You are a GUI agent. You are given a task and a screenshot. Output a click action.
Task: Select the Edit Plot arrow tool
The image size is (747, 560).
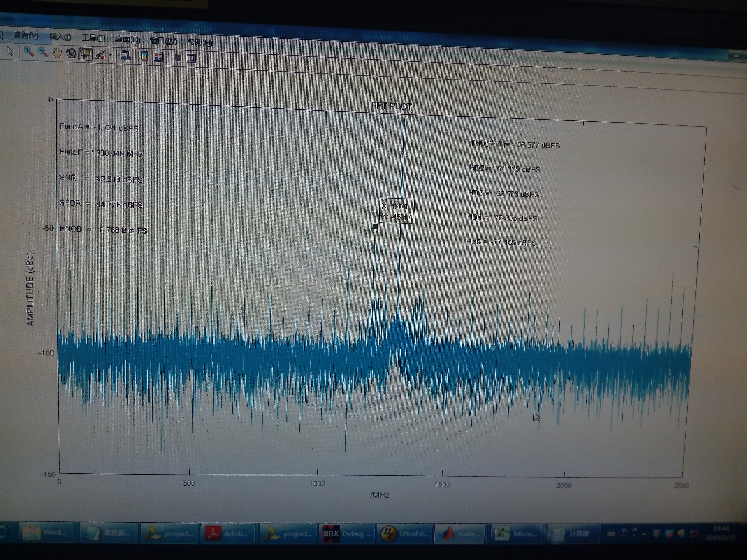(x=10, y=51)
